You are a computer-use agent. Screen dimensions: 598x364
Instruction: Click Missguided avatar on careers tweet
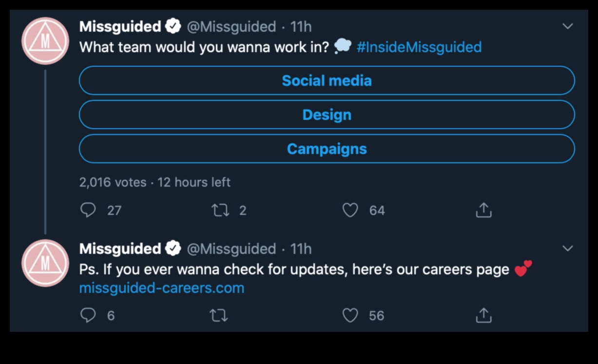coord(45,263)
